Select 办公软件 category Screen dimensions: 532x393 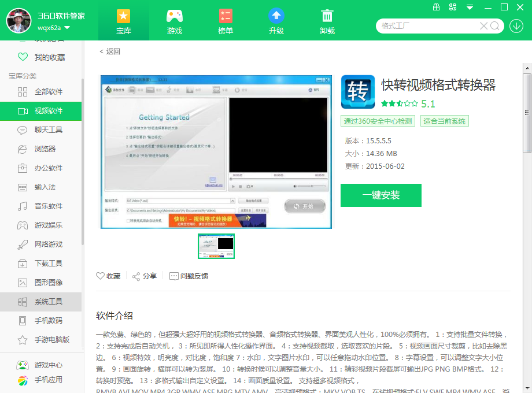click(40, 168)
